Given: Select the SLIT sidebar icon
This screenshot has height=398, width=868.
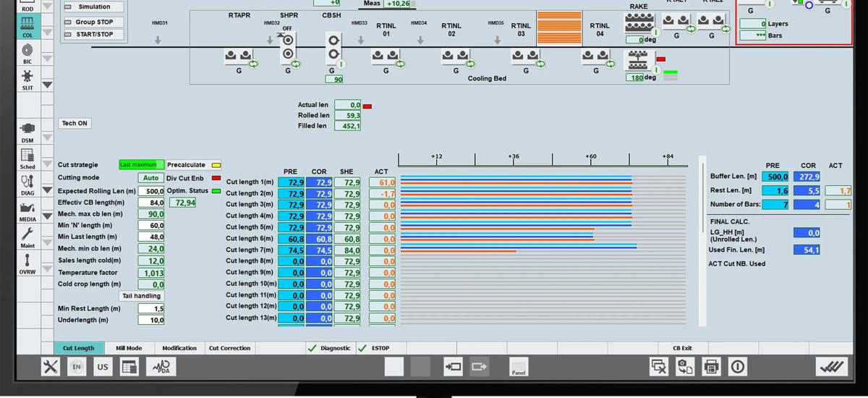Looking at the screenshot, I should [27, 79].
